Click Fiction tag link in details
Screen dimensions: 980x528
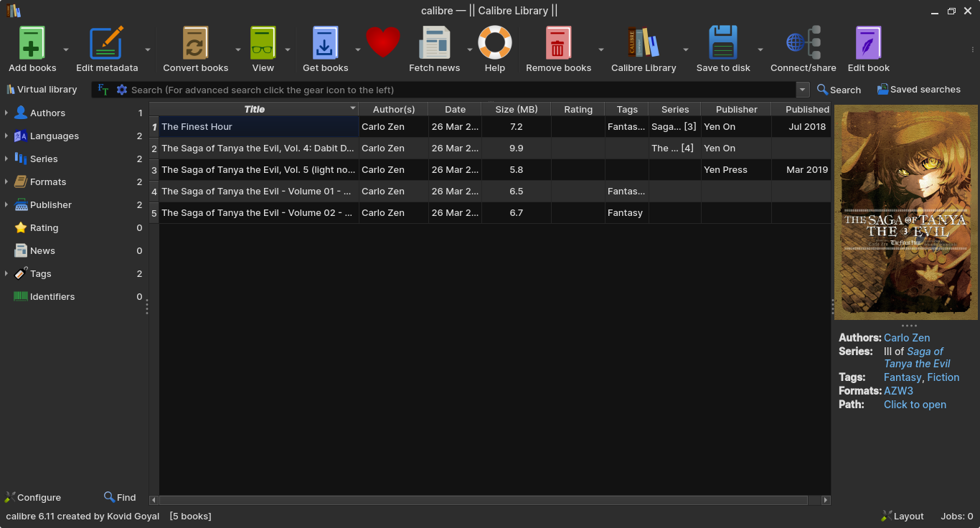943,377
